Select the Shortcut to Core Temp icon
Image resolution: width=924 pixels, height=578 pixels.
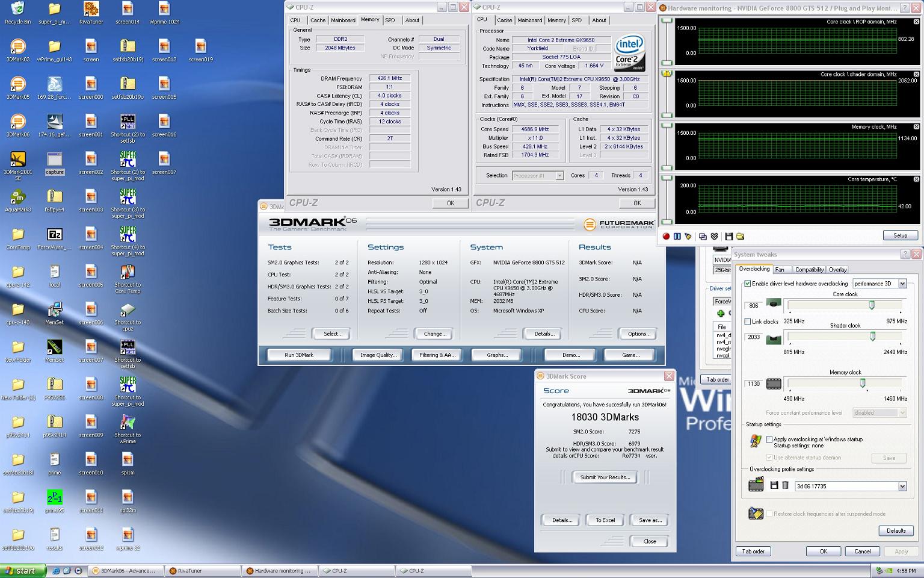[x=128, y=279]
